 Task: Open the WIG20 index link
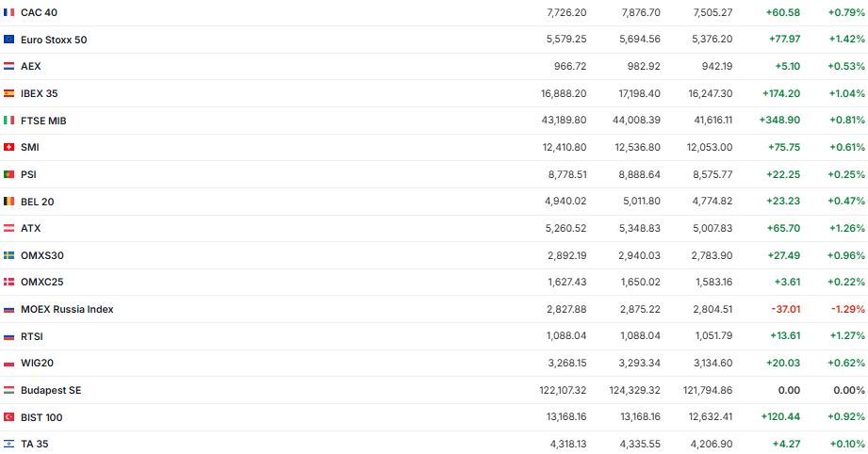pos(37,363)
